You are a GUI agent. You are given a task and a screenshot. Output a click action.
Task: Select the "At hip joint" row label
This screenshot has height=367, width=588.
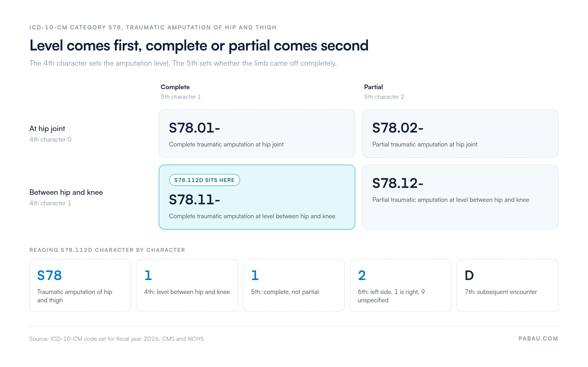[x=47, y=129]
